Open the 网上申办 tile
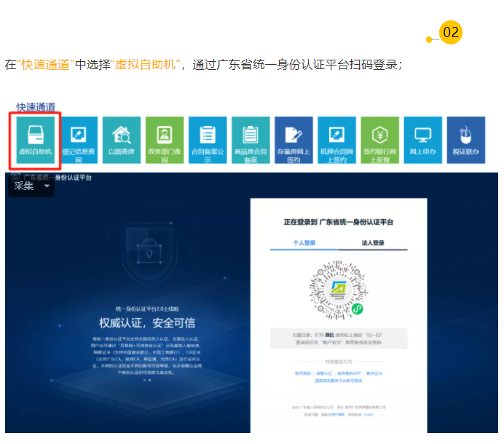Image resolution: width=504 pixels, height=444 pixels. coord(423,140)
